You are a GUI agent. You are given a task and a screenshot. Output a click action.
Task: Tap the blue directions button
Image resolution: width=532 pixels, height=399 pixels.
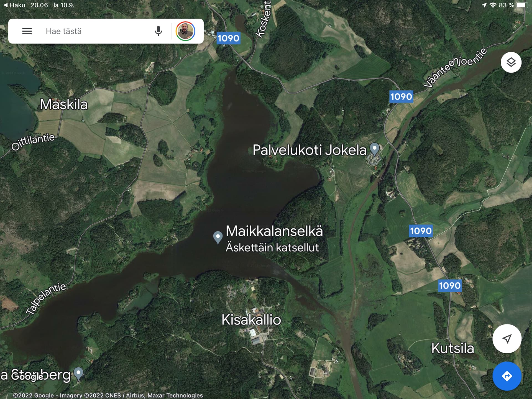click(507, 376)
